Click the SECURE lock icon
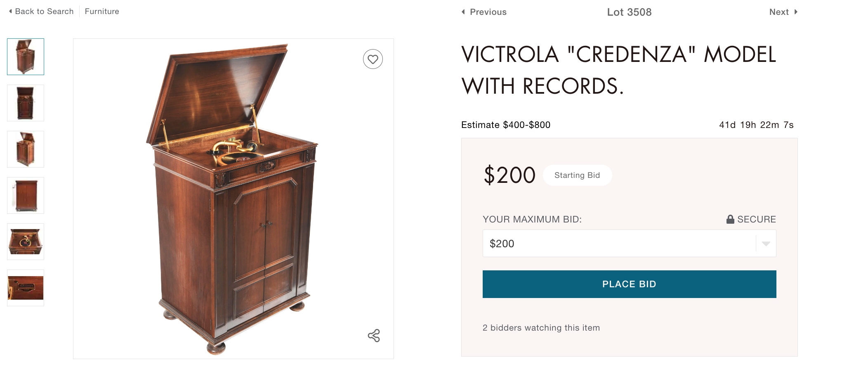 [x=730, y=219]
